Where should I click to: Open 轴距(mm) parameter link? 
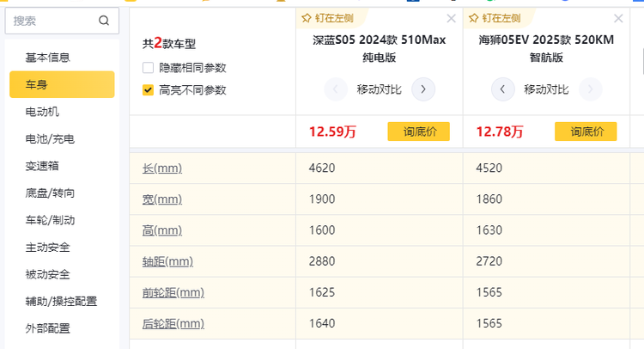point(167,260)
